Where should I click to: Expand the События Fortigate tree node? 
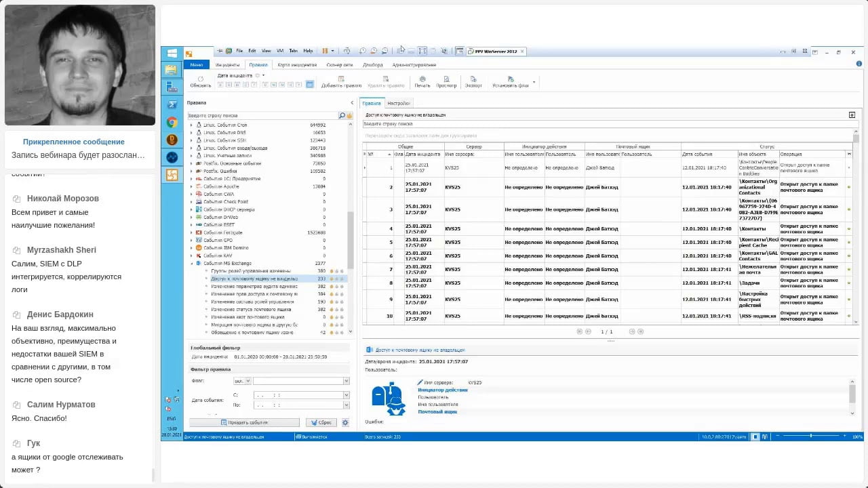coord(191,232)
